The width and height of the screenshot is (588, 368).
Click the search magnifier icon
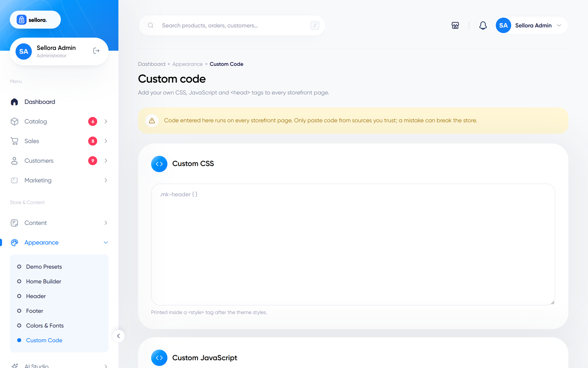(151, 25)
